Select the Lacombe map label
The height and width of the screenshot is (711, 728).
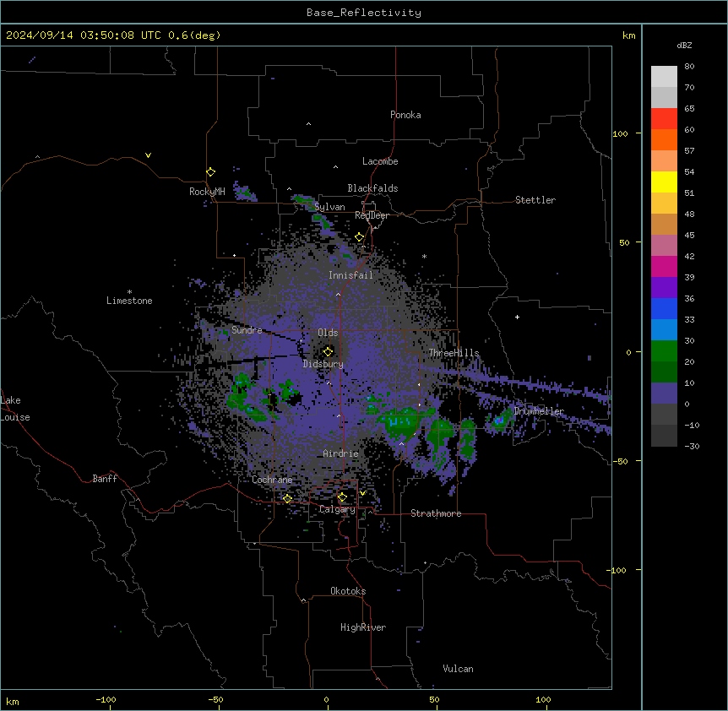click(x=380, y=161)
